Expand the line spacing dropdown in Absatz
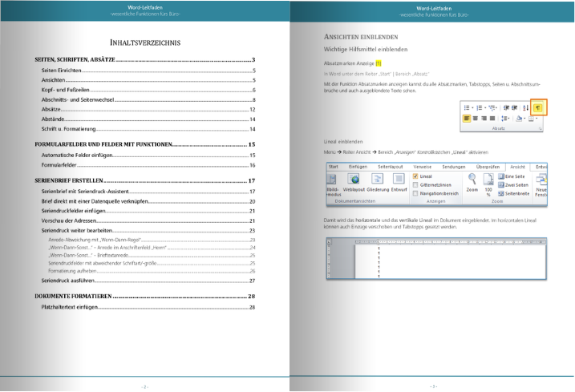This screenshot has height=392, width=575. point(508,119)
